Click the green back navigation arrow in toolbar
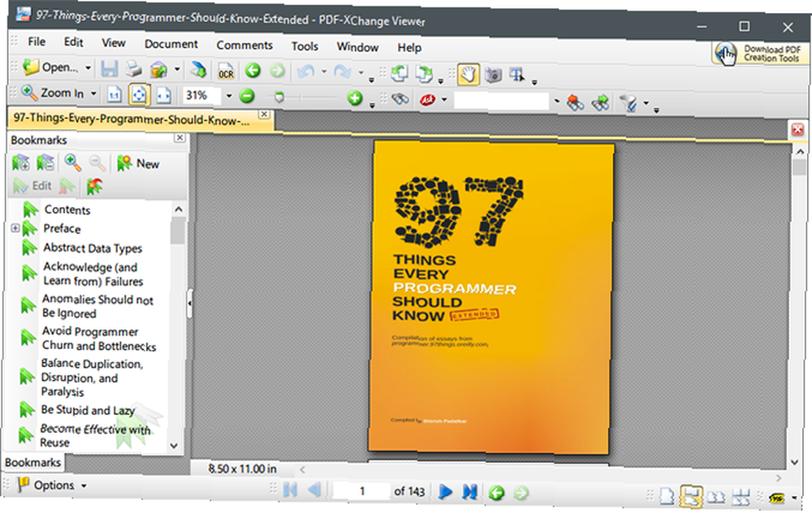Viewport: 812px width, 513px height. [253, 70]
